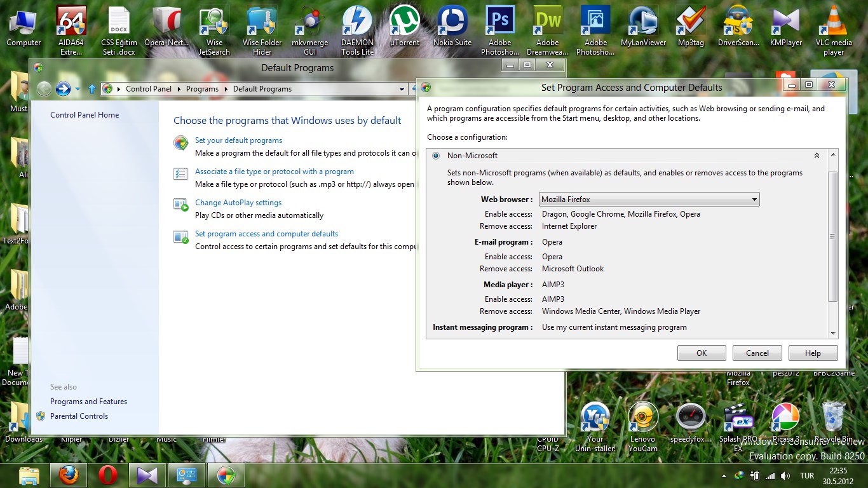This screenshot has height=488, width=868.
Task: Launch DAEMON Tools Lite shortcut
Action: click(357, 30)
